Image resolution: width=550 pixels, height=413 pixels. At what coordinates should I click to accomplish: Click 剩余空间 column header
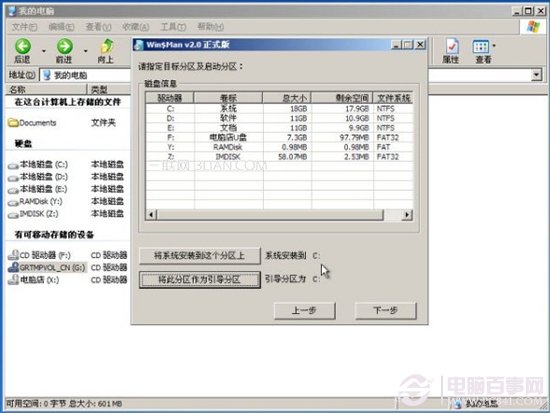click(342, 98)
